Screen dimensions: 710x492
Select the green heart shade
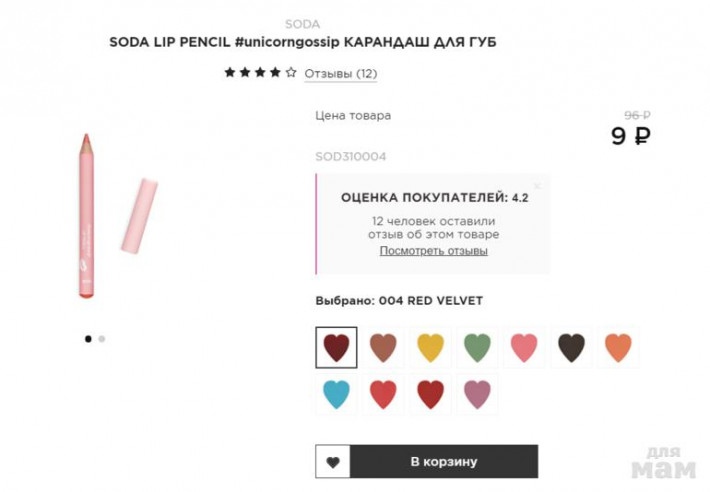coord(477,347)
